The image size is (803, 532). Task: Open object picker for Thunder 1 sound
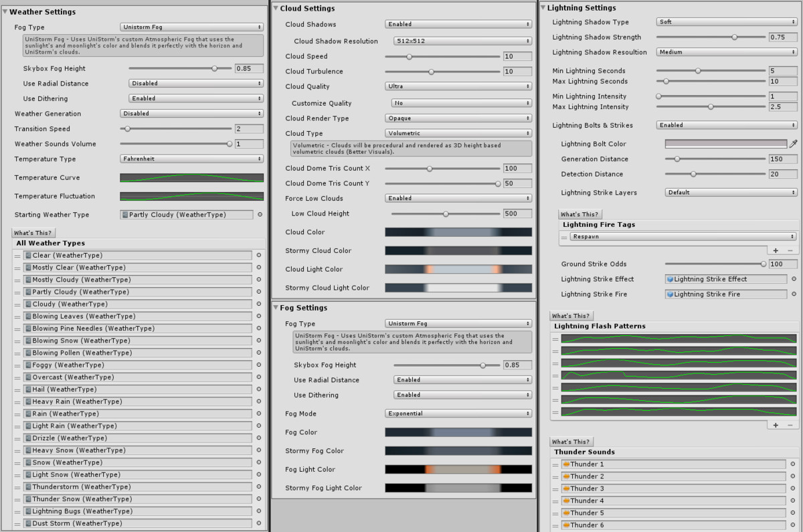click(x=792, y=464)
